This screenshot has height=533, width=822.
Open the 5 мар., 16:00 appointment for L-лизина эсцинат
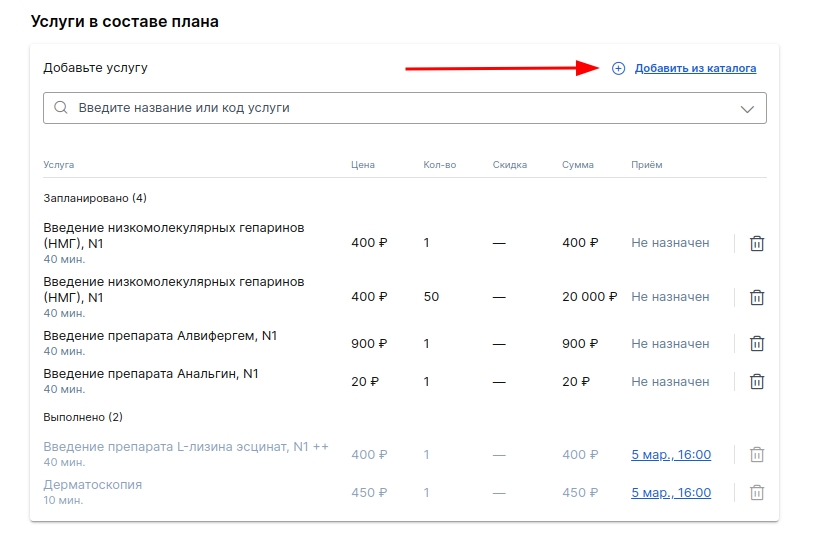[x=671, y=454]
